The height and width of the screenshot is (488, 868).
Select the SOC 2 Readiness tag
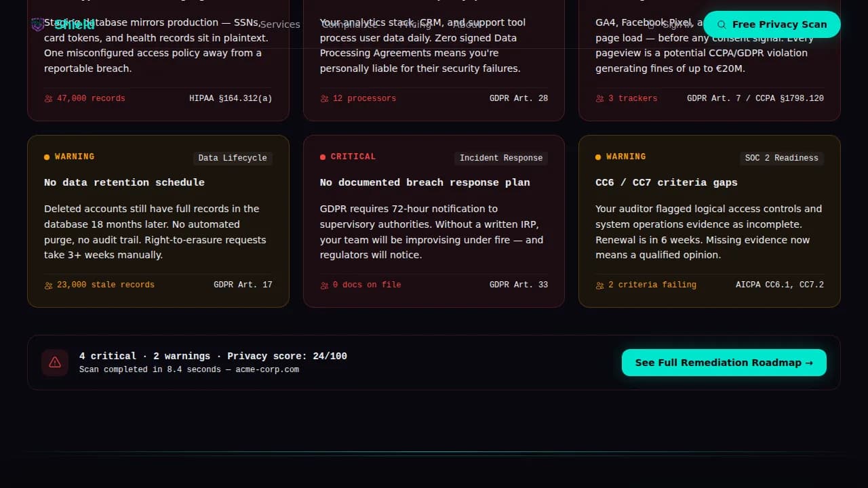(782, 158)
